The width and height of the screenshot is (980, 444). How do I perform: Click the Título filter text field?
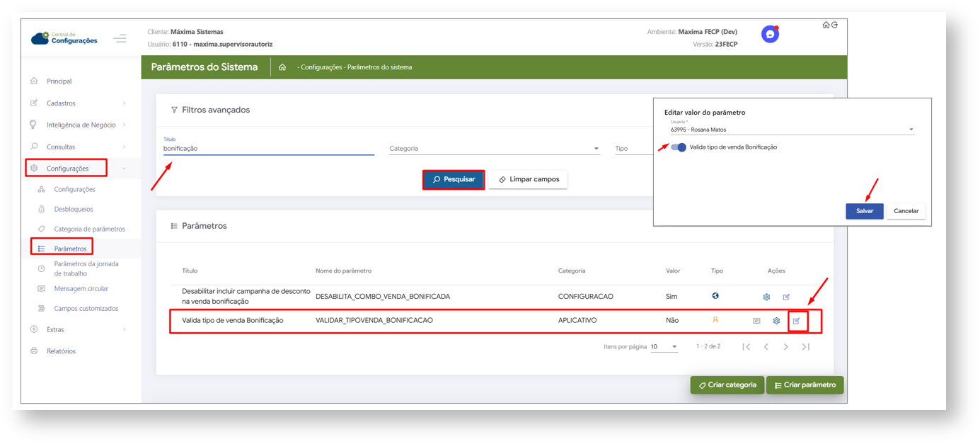(268, 149)
